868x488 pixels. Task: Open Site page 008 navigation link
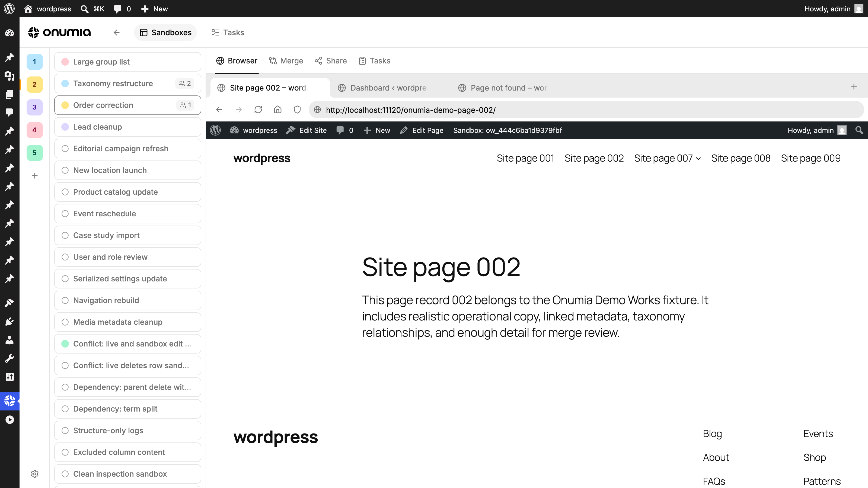coord(741,158)
